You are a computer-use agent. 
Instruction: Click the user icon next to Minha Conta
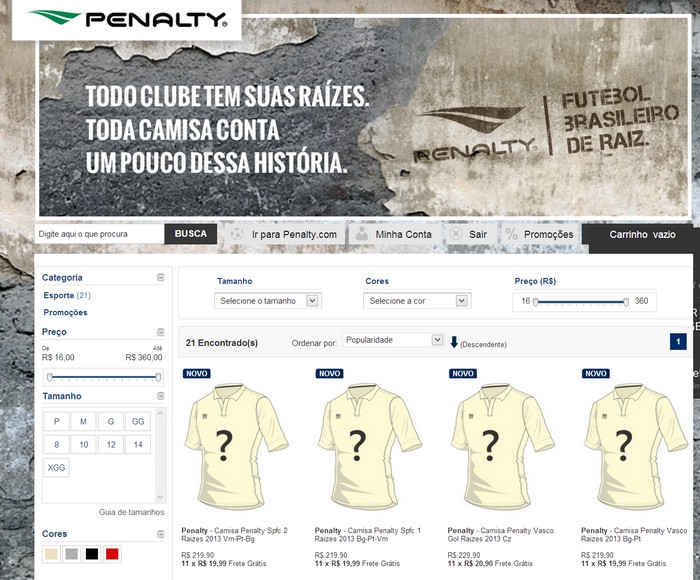362,234
